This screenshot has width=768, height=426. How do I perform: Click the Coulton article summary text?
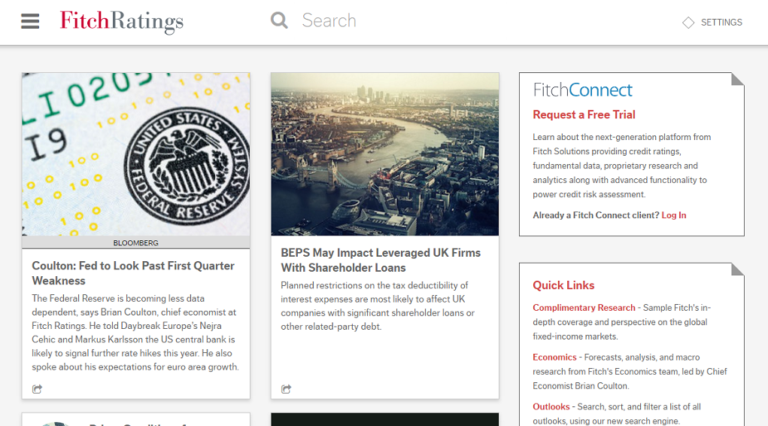tap(135, 332)
